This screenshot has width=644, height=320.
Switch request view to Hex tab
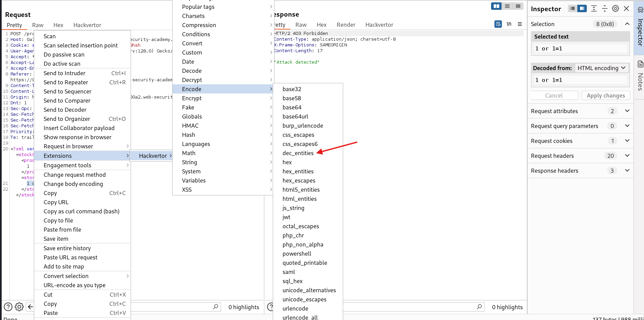tap(59, 25)
